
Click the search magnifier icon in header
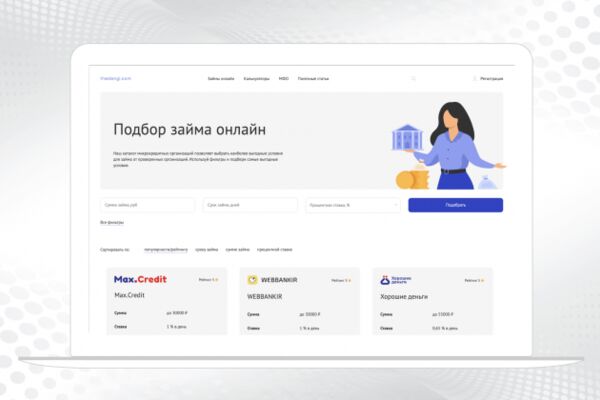tap(413, 78)
